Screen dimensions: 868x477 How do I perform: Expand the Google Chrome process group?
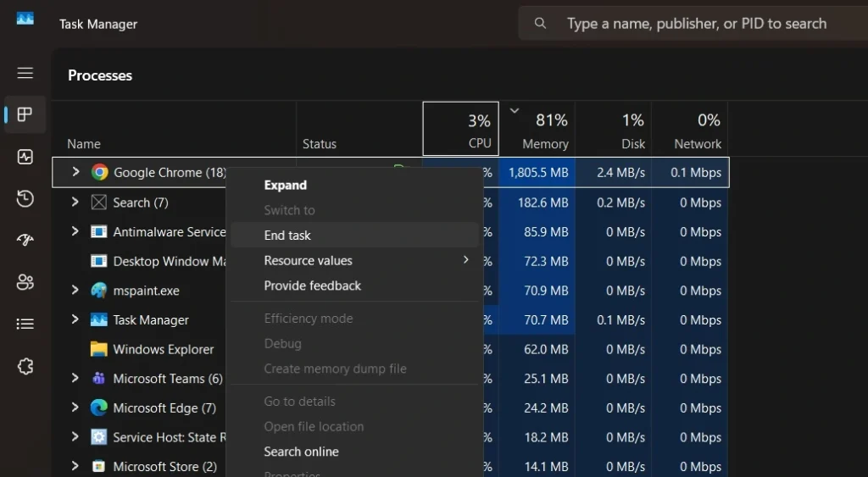click(75, 172)
